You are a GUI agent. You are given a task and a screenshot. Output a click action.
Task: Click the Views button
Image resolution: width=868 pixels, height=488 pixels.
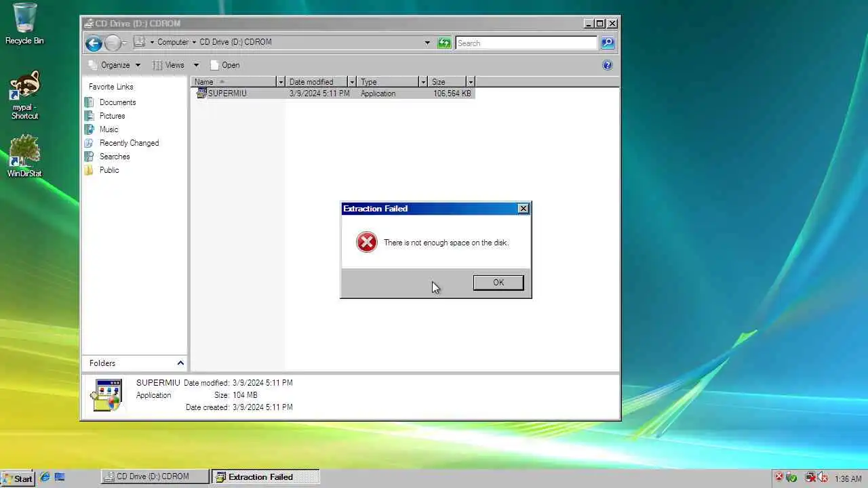pos(169,65)
